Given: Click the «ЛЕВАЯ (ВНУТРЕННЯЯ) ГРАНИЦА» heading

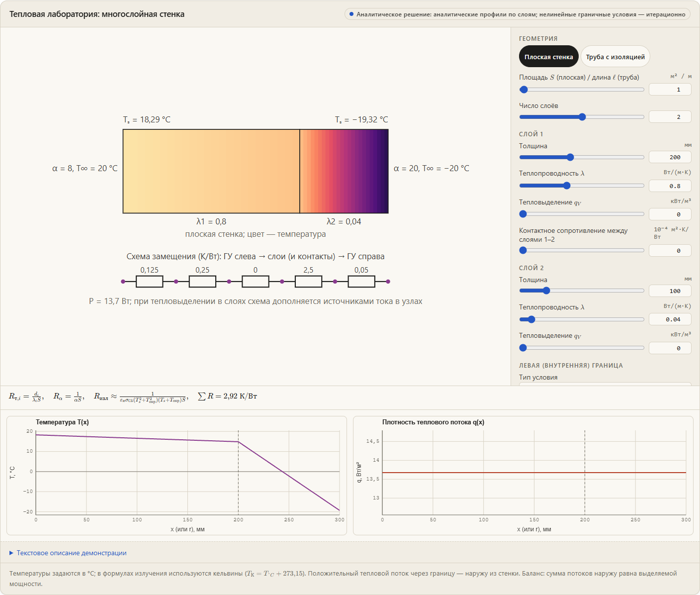Looking at the screenshot, I should (x=571, y=365).
